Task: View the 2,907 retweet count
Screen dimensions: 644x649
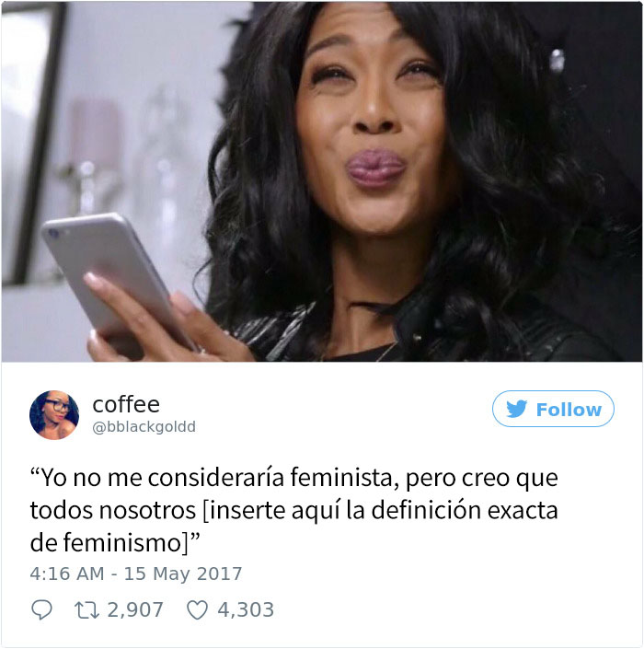Action: [135, 609]
